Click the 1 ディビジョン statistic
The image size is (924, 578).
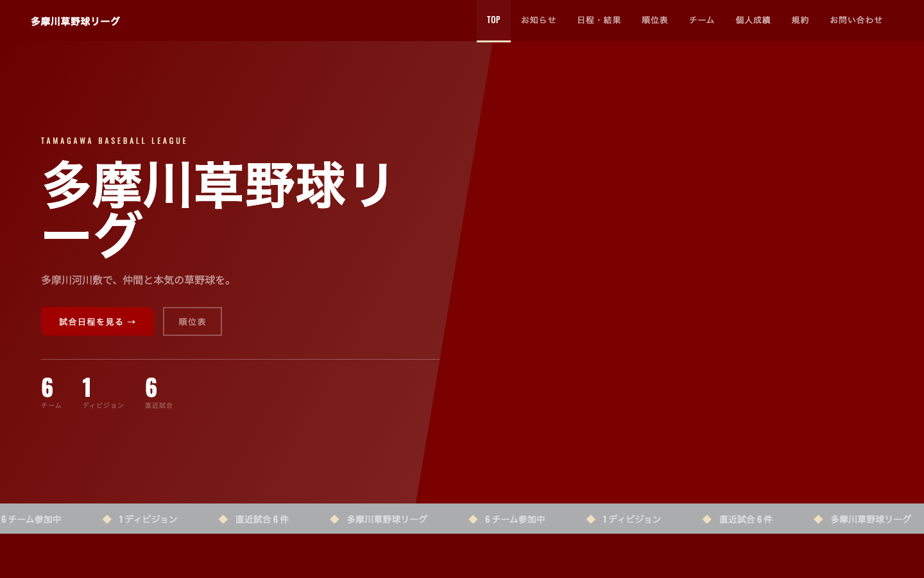point(103,392)
